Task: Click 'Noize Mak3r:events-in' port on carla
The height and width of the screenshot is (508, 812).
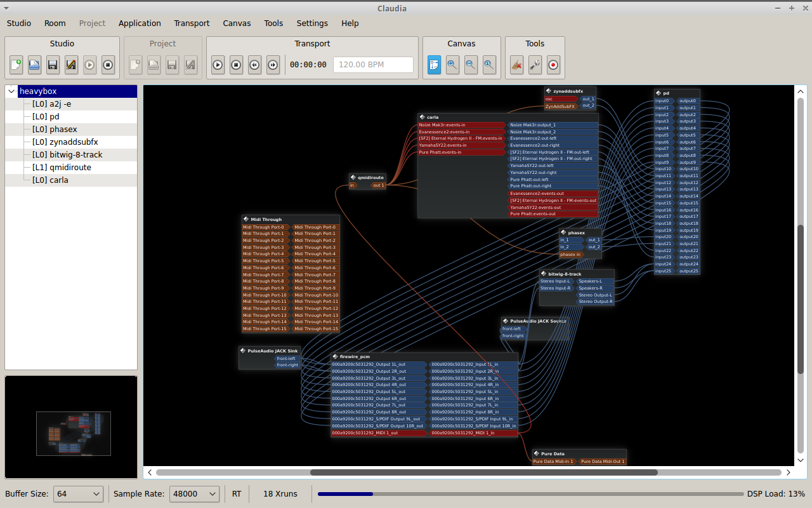Action: [462, 125]
